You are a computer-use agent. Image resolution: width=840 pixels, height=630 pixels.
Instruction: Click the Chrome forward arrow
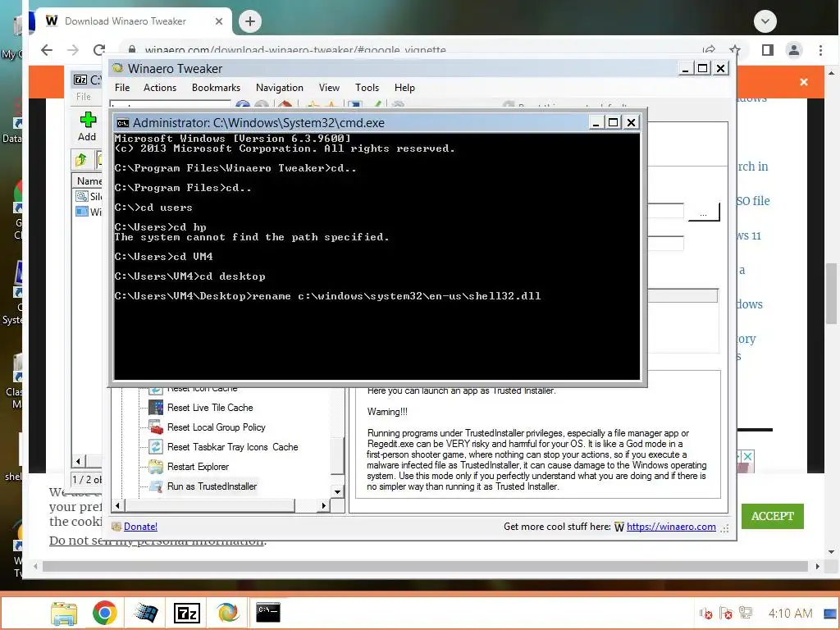tap(73, 50)
